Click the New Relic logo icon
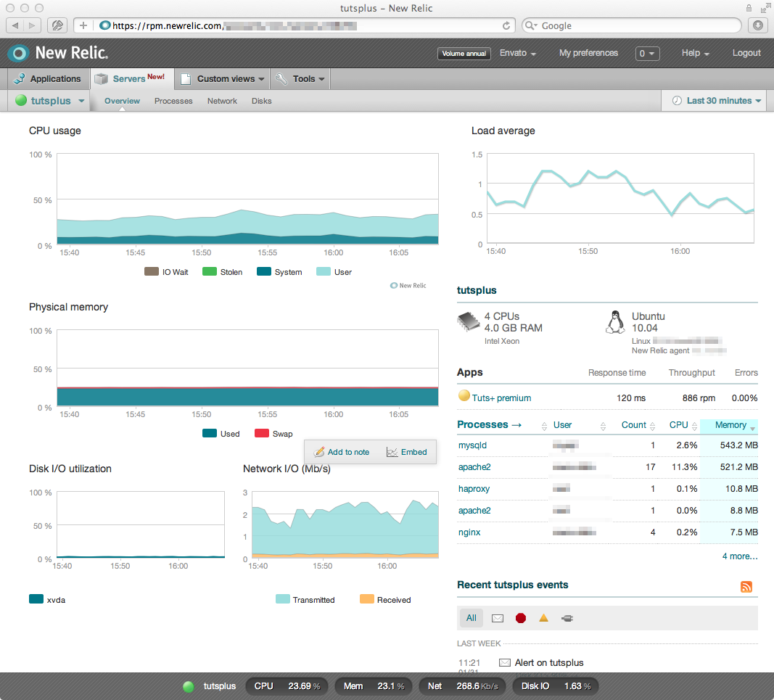774x700 pixels. coord(19,53)
